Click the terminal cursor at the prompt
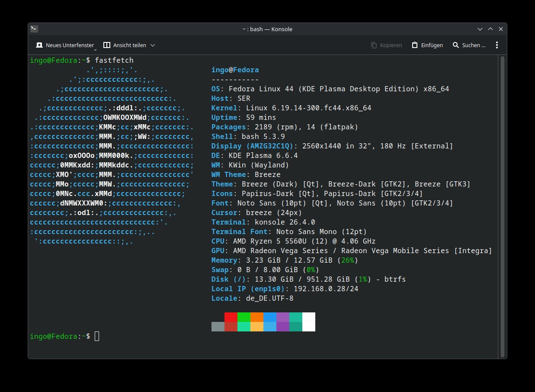The width and height of the screenshot is (535, 392). pos(97,336)
